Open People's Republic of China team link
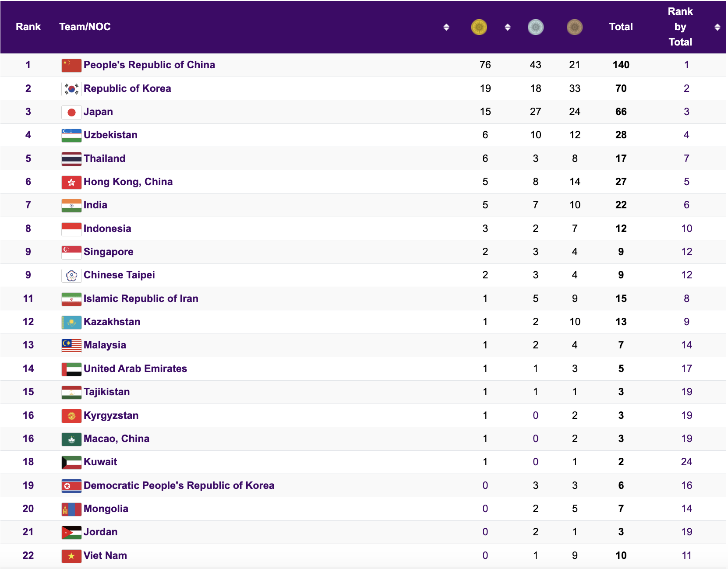Viewport: 728px width, 569px height. (x=149, y=65)
